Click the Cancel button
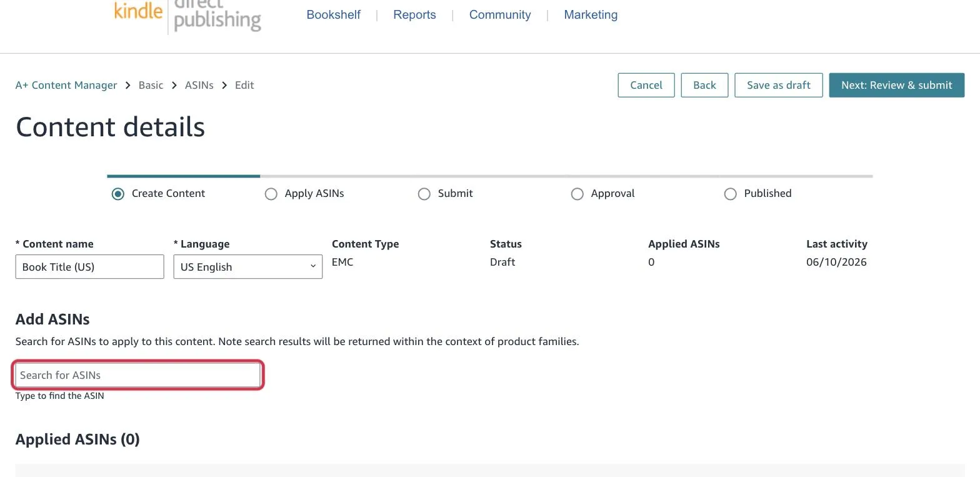980x477 pixels. 646,85
